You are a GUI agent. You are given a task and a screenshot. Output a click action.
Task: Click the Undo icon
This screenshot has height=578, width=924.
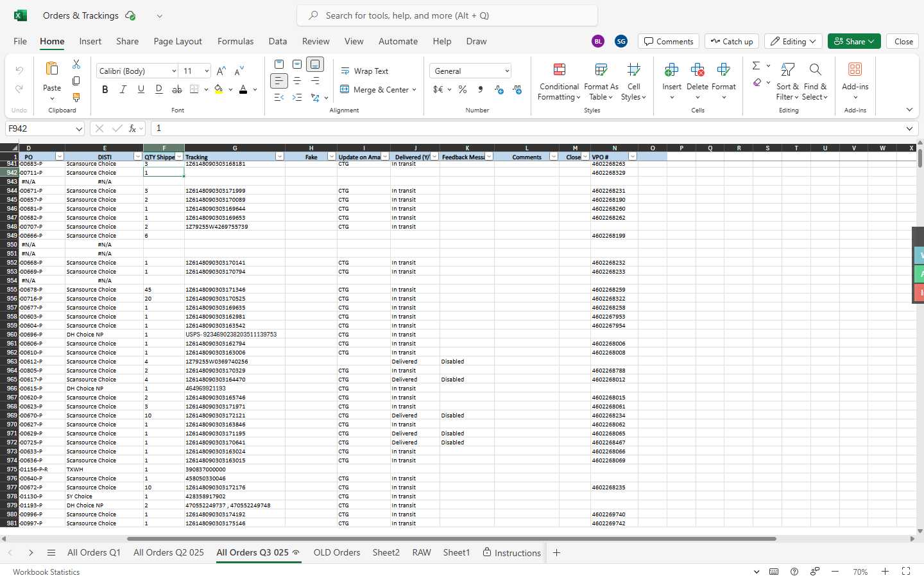pyautogui.click(x=19, y=70)
